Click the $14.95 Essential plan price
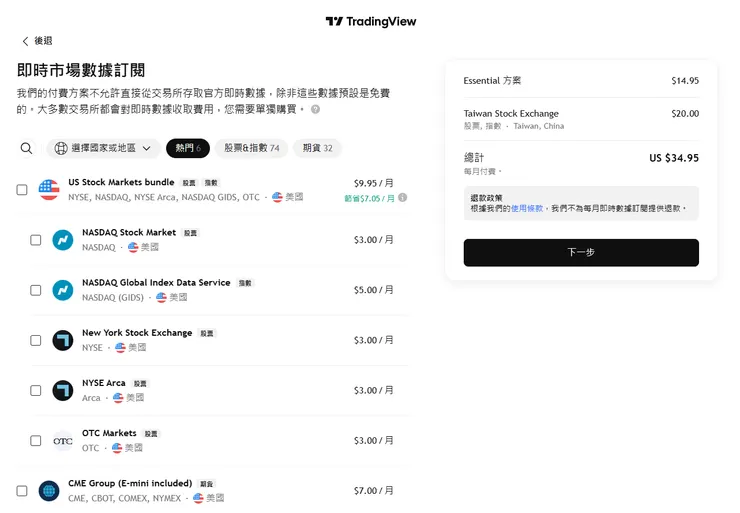This screenshot has height=513, width=740. point(685,81)
